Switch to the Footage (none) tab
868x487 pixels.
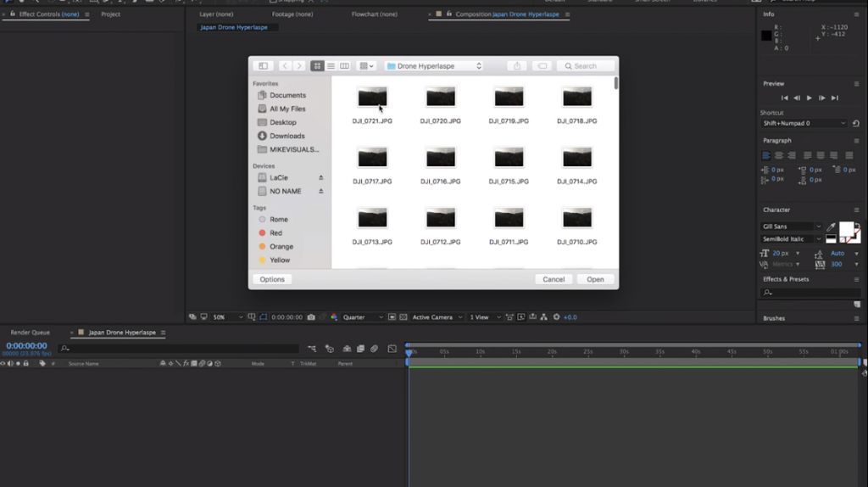292,14
